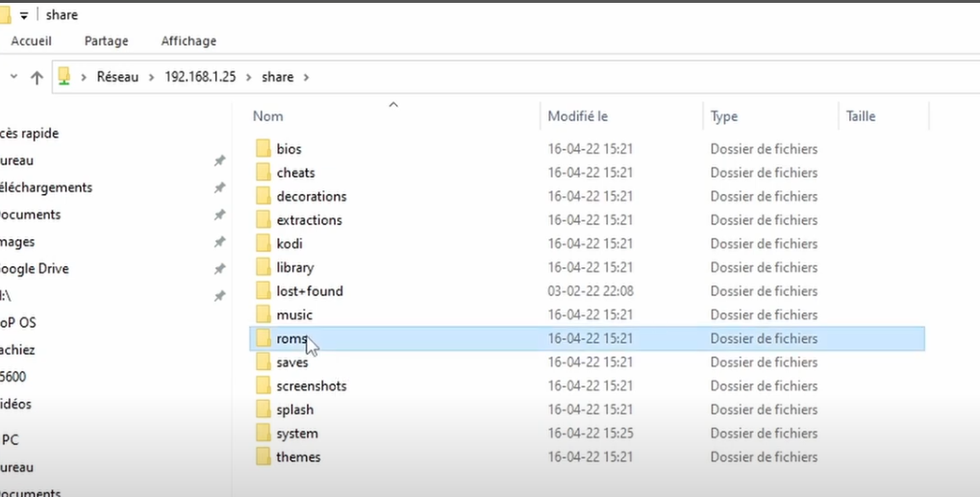
Task: Click the up-arrow parent folder button
Action: point(37,78)
